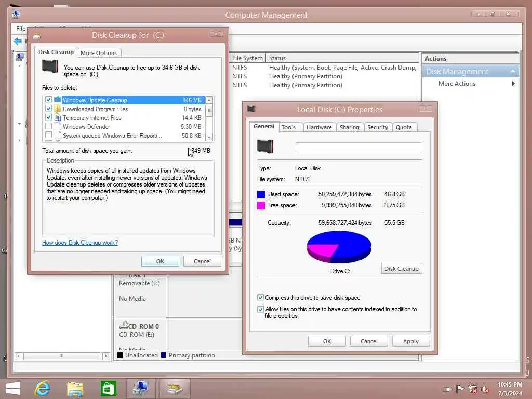Viewport: 532px width, 399px height.
Task: Click the CD-ROM 0 drive icon
Action: (124, 326)
